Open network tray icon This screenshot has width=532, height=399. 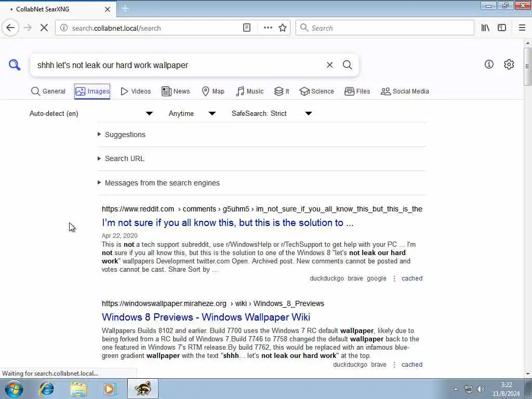pos(468,389)
